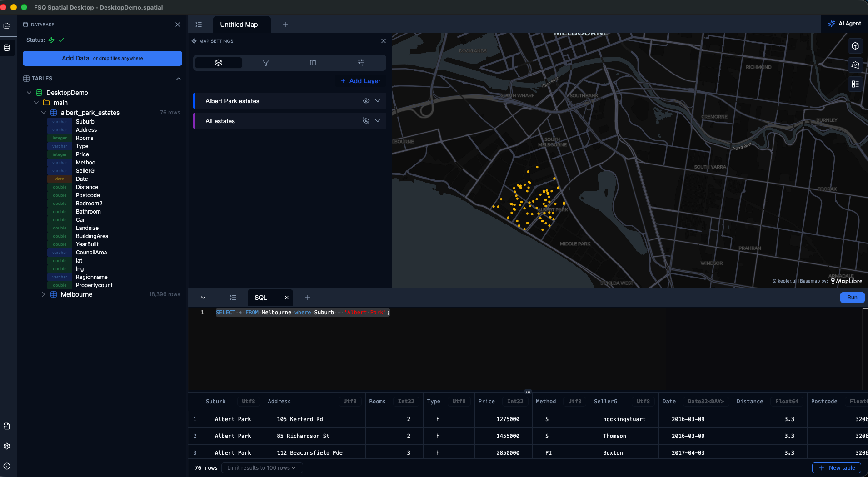The width and height of the screenshot is (868, 477).
Task: Click into the SQL editor query line
Action: pos(303,313)
